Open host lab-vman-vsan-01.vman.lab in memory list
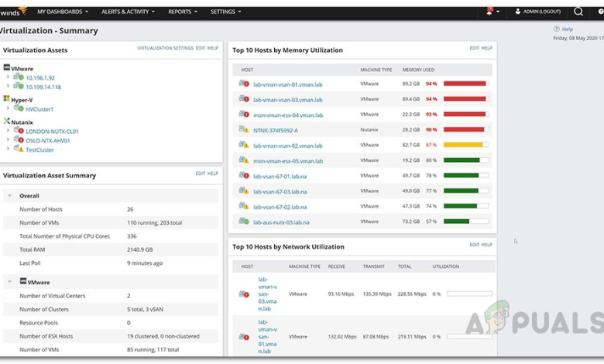 click(x=288, y=84)
